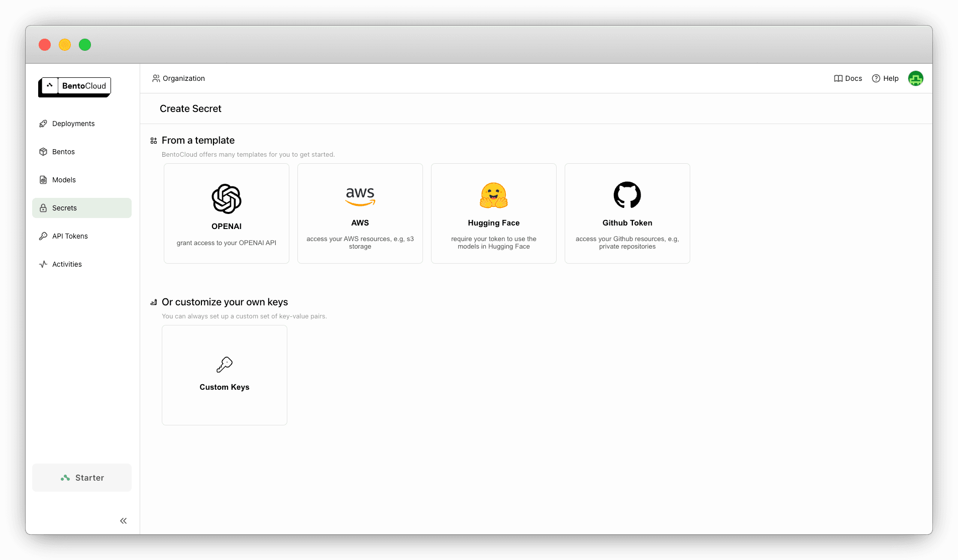Open Models section
The width and height of the screenshot is (958, 560).
point(82,180)
